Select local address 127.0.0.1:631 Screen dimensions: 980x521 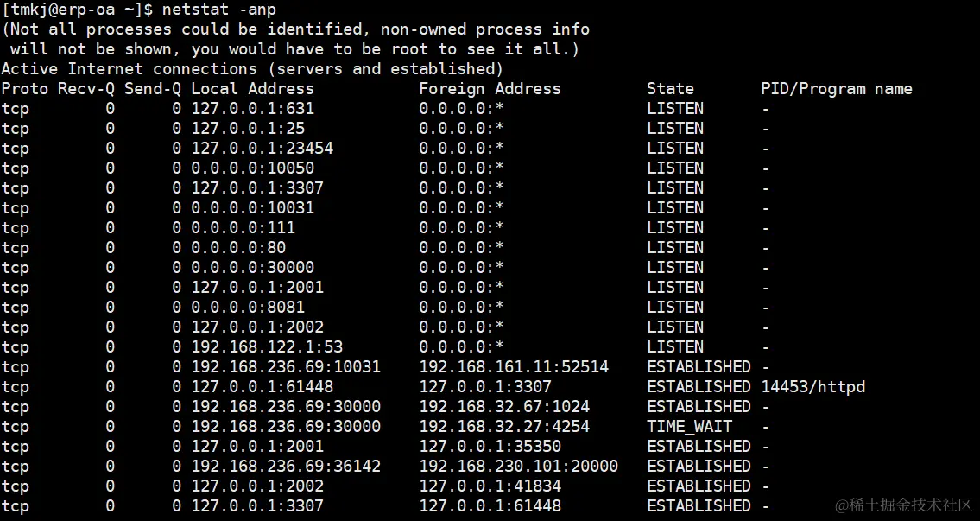tap(252, 109)
